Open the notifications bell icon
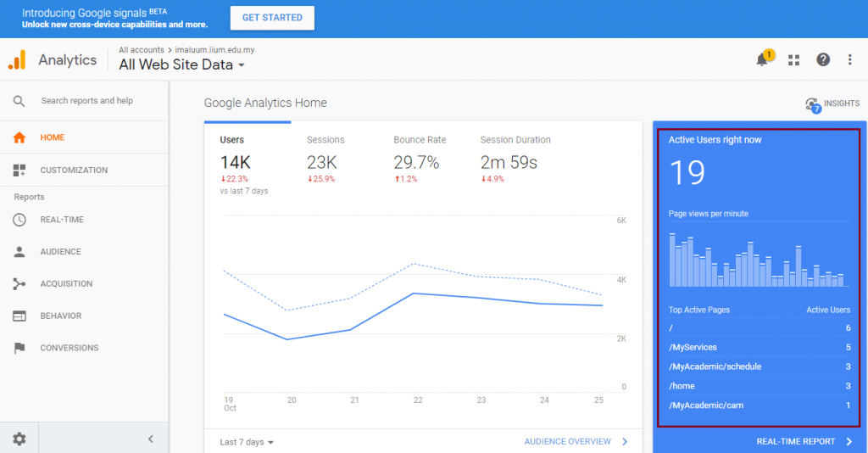The height and width of the screenshot is (453, 868). point(762,59)
